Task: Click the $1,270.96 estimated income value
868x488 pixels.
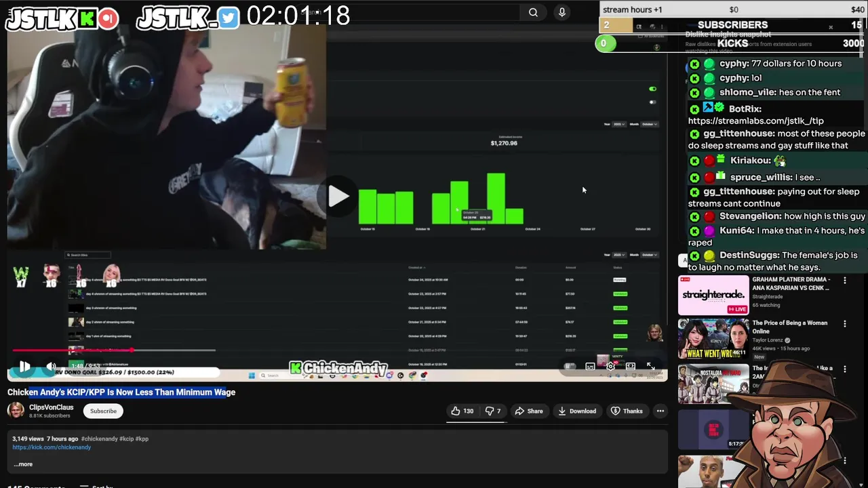Action: coord(504,143)
